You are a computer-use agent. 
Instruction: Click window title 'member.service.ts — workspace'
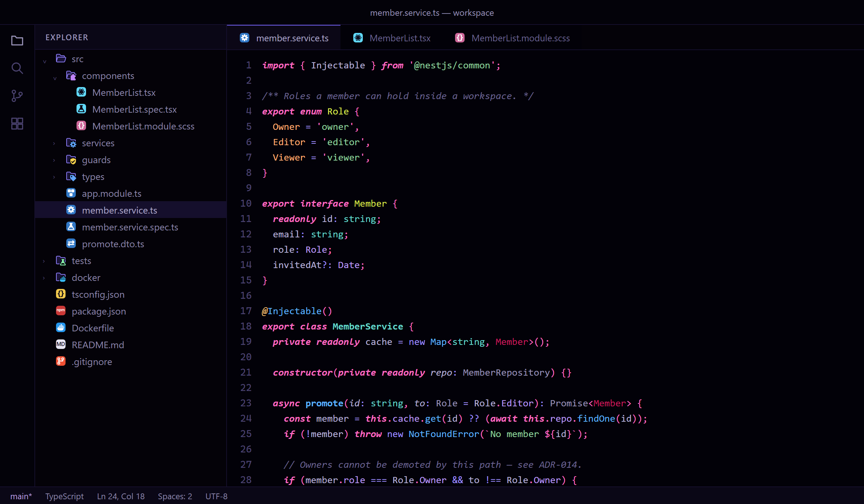(x=432, y=13)
